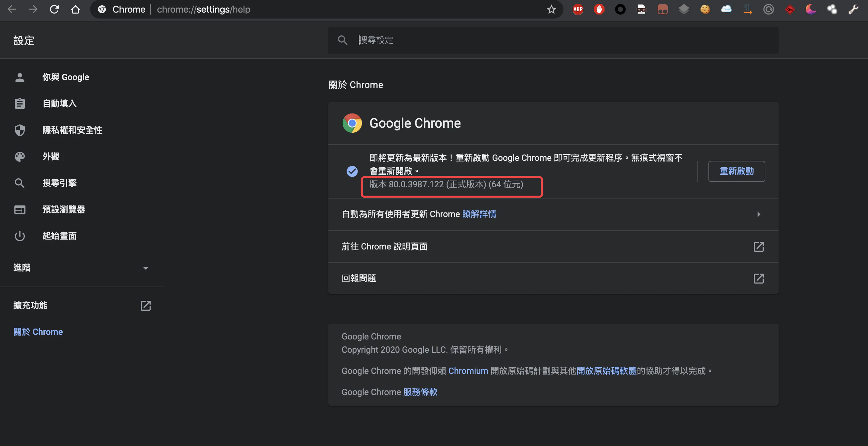Screen dimensions: 868x446
Task: Click the blue update checkmark icon
Action: [x=352, y=171]
